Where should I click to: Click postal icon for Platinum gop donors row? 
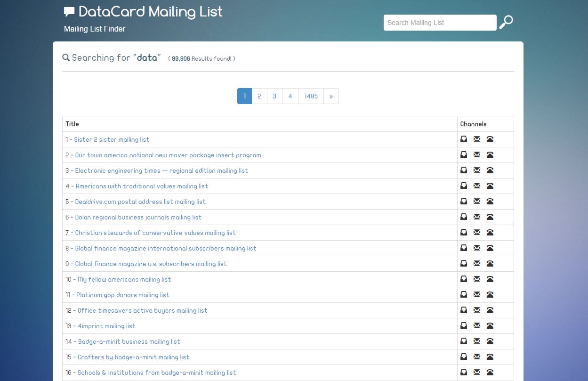tap(464, 294)
